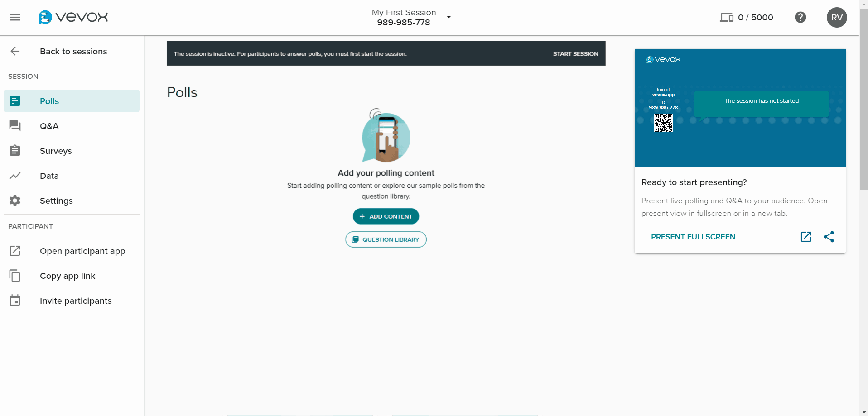Expand the participant count display
Viewport: 868px width, 416px height.
[746, 17]
